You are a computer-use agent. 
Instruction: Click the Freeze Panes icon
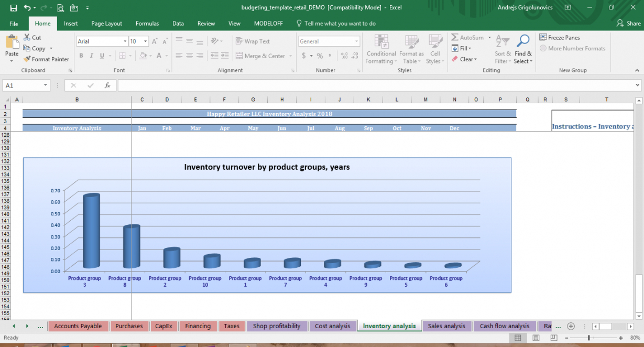pyautogui.click(x=543, y=38)
